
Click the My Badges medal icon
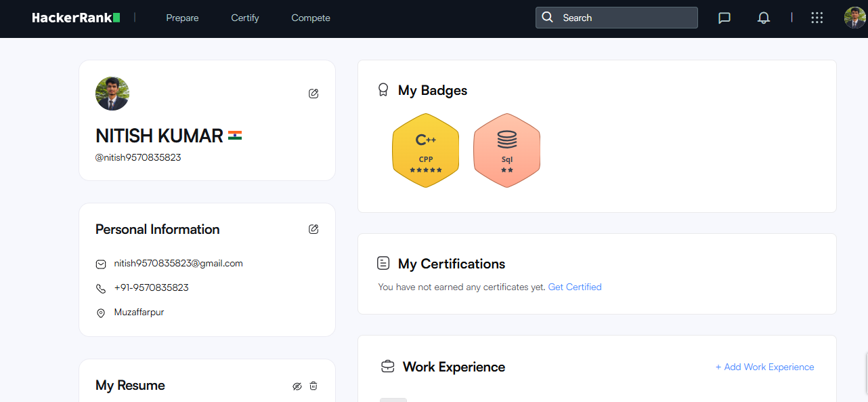point(384,89)
